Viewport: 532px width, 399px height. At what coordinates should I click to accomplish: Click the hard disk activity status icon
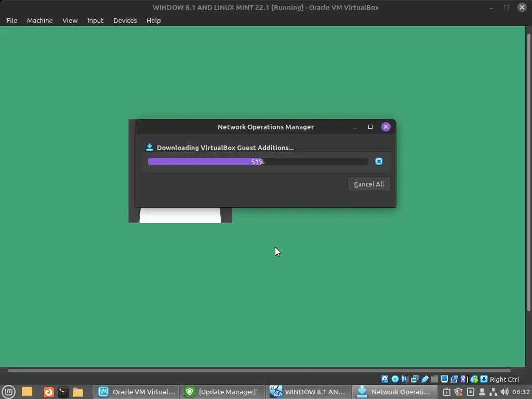pos(384,379)
